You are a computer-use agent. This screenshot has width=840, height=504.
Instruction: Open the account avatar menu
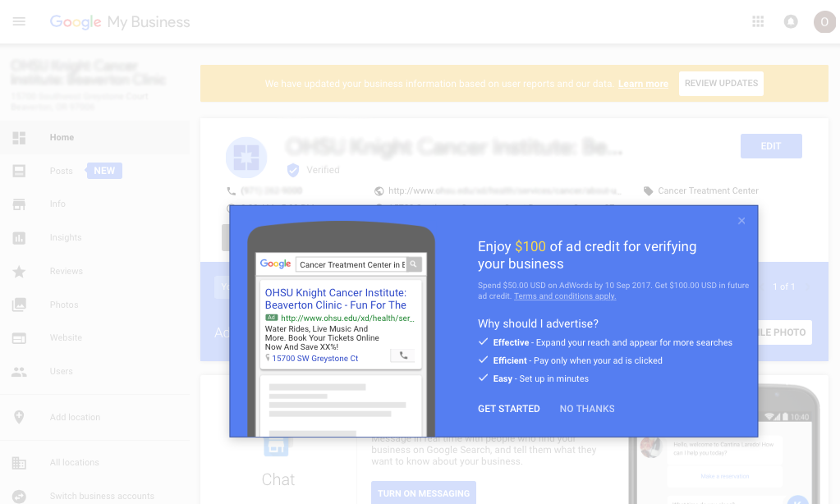click(x=824, y=22)
